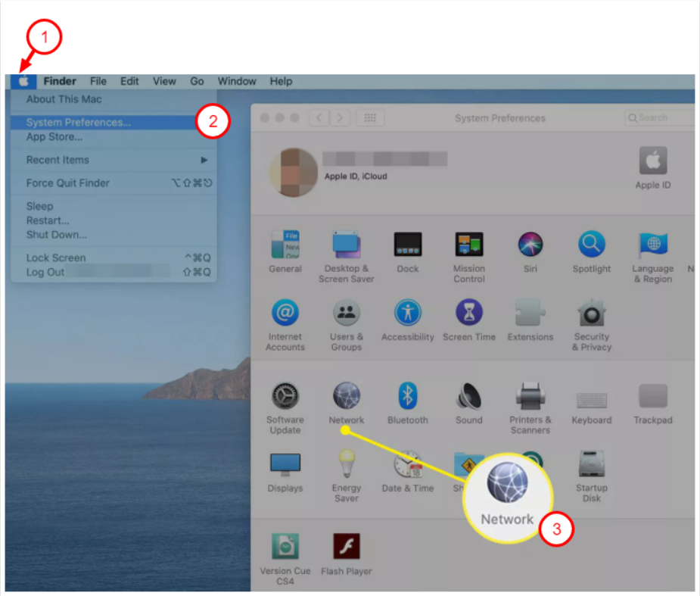Open Desktop & Screen Saver pane
The image size is (700, 596).
[x=347, y=245]
